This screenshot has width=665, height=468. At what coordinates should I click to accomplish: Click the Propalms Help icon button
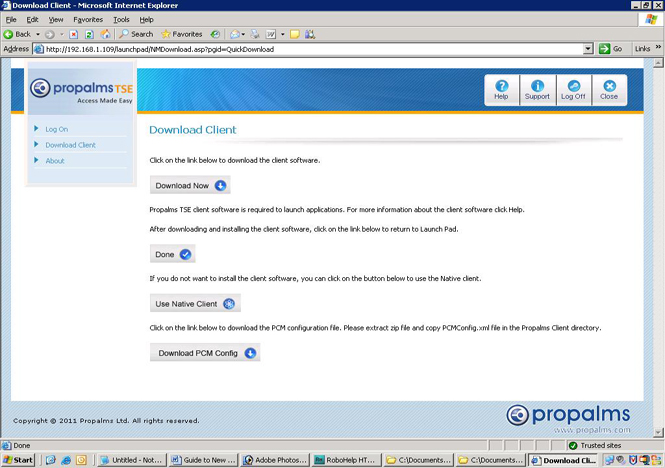[501, 90]
